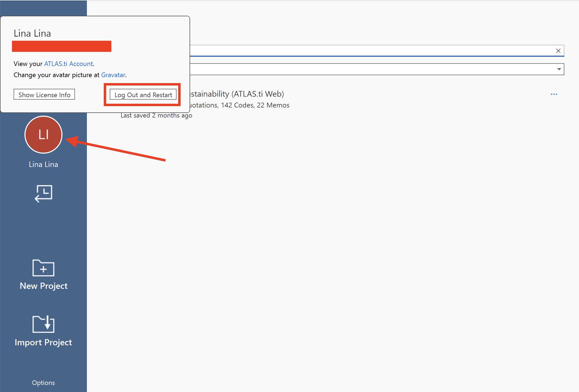Click the New Project label

43,286
